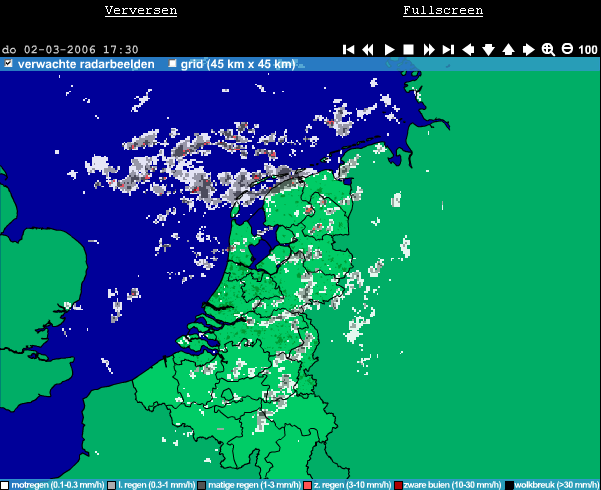Click the light gray l. regen swatch
601x490 pixels.
[111, 485]
